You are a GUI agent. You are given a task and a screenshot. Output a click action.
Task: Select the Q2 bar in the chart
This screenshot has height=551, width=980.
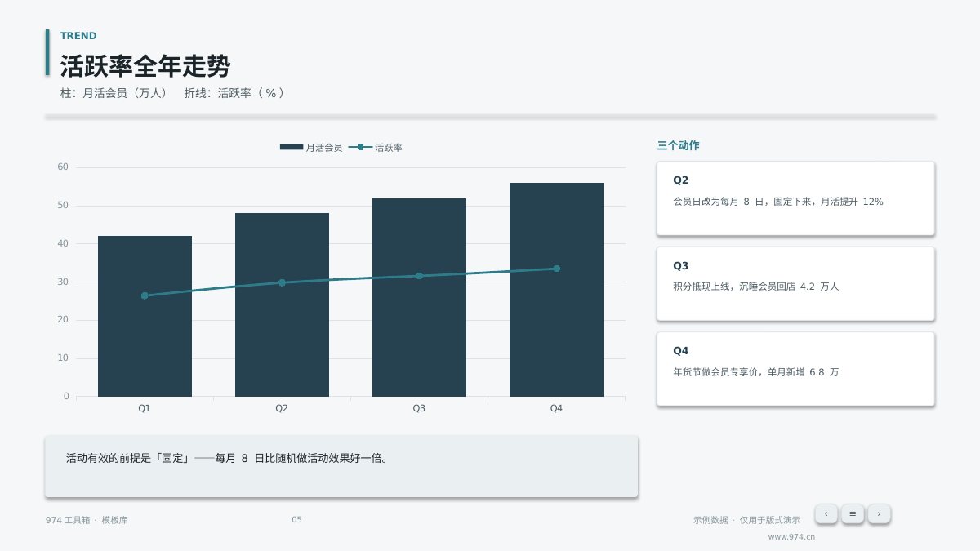click(282, 304)
